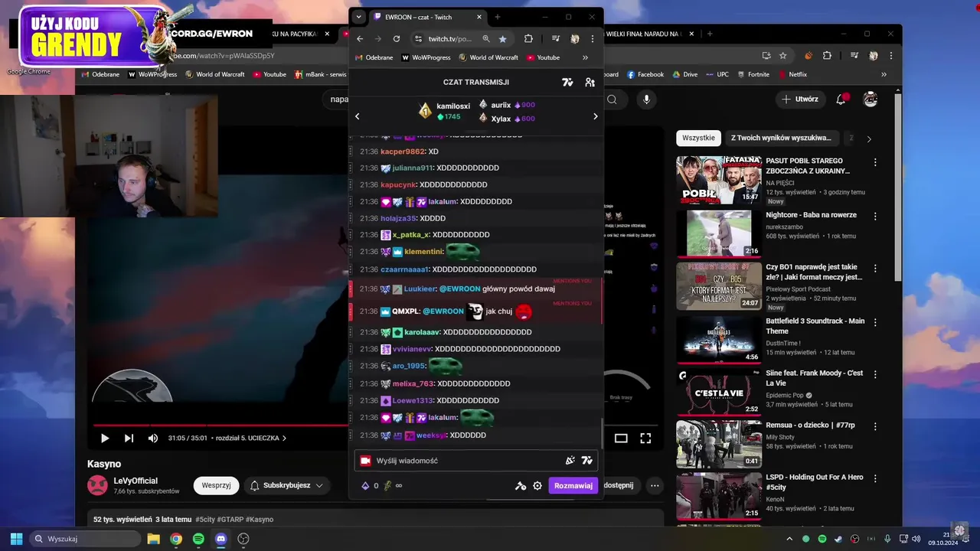
Task: Show previous leaderboard page in chat
Action: (x=357, y=116)
